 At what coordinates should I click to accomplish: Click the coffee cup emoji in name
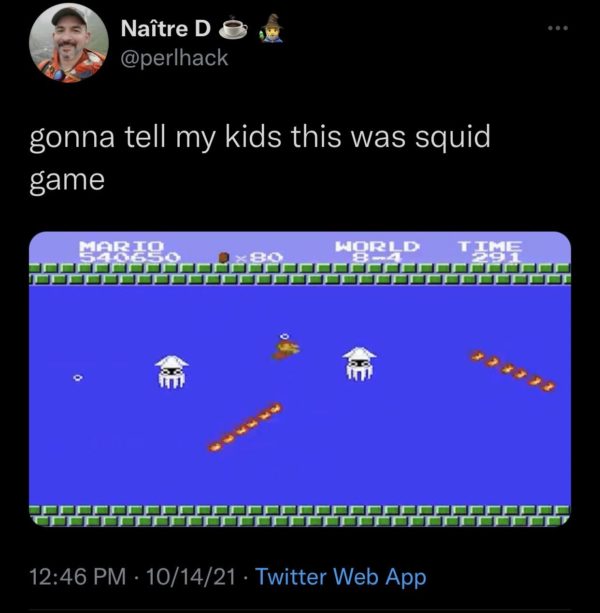pyautogui.click(x=233, y=27)
